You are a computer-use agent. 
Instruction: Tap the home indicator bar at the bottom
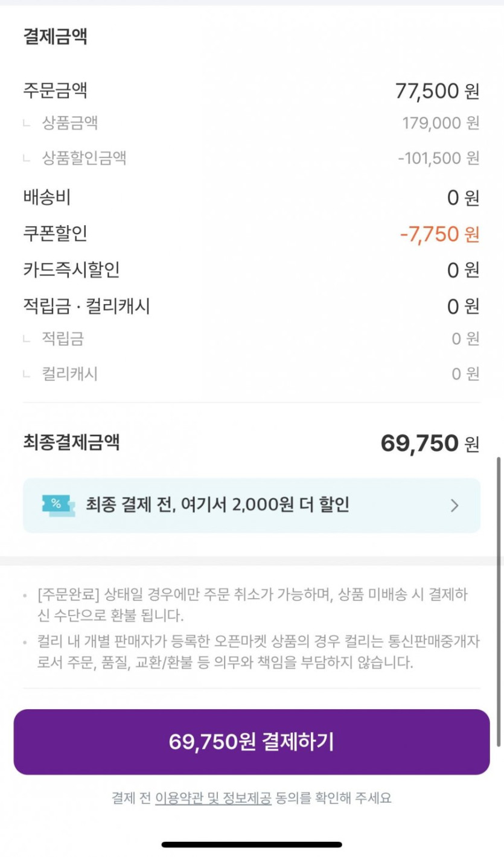[x=252, y=844]
